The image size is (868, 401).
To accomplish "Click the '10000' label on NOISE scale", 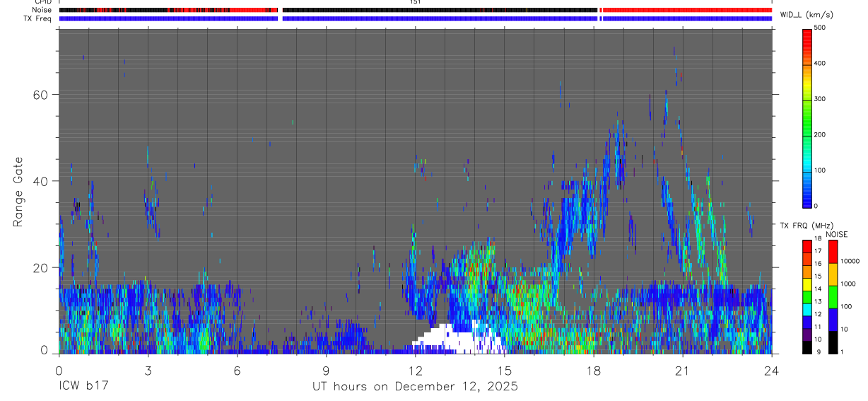I will [x=850, y=261].
